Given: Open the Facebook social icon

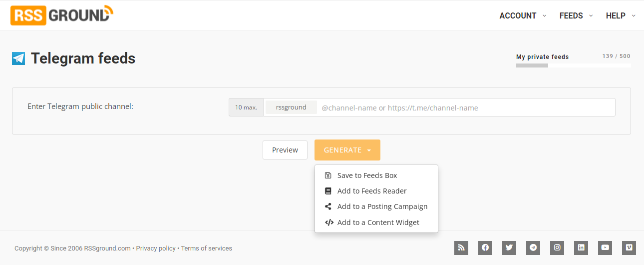Looking at the screenshot, I should [x=485, y=247].
